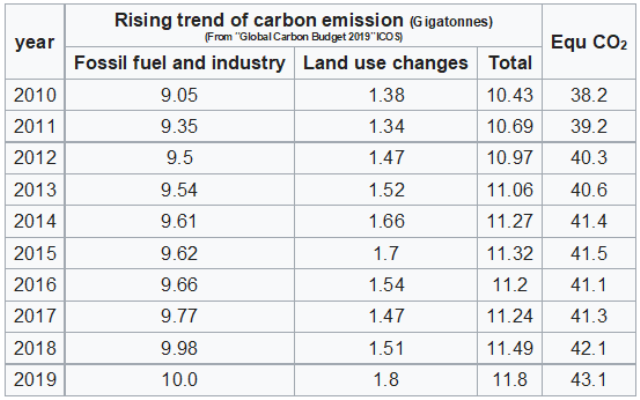Click the fossil fuel value 10.0
Image resolution: width=640 pixels, height=400 pixels.
(x=180, y=380)
